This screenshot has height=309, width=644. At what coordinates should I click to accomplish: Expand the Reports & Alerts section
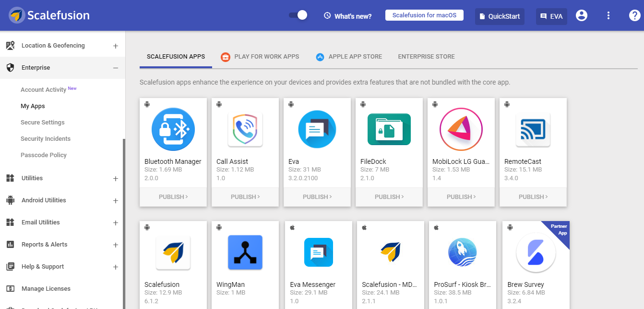[x=115, y=245]
